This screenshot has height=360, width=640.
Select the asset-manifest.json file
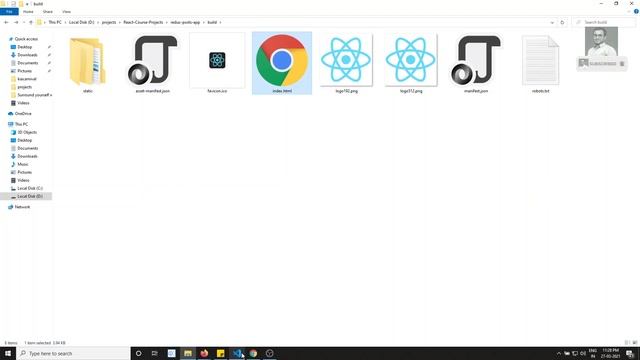pos(152,64)
